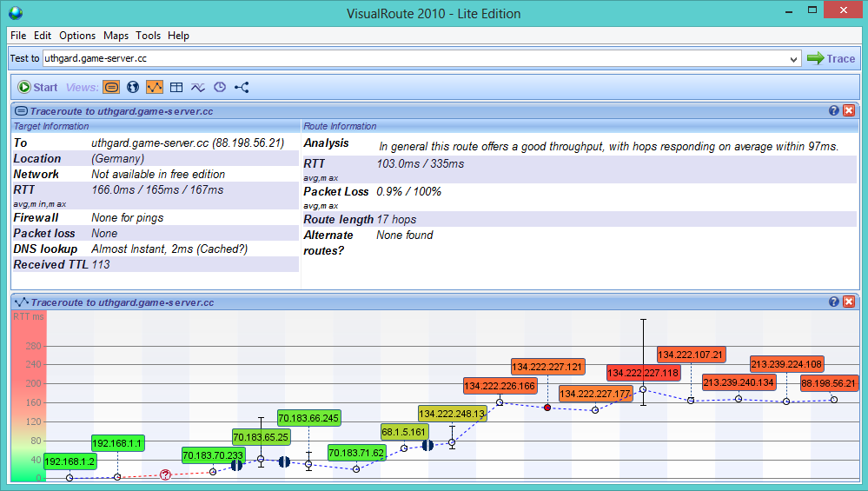Open the Help menu
Image resolution: width=868 pixels, height=491 pixels.
click(178, 36)
